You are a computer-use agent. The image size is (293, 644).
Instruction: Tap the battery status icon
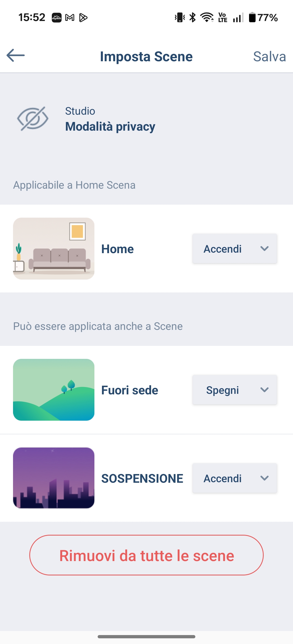(252, 18)
